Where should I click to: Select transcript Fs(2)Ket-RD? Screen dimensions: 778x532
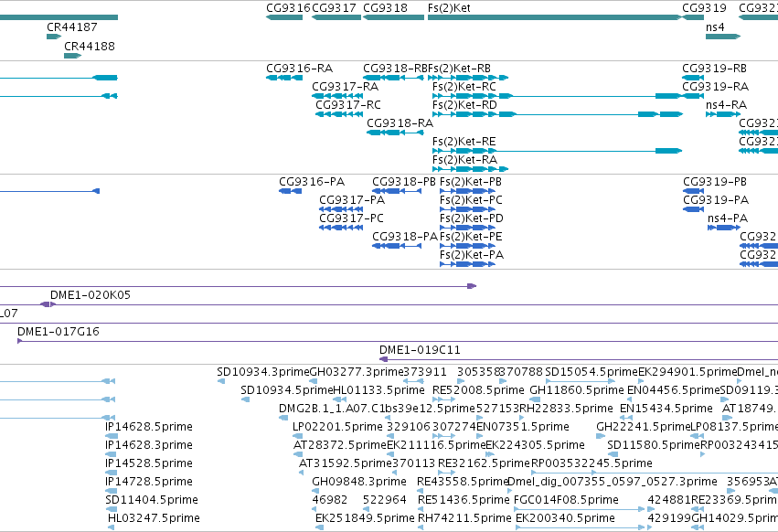(558, 114)
